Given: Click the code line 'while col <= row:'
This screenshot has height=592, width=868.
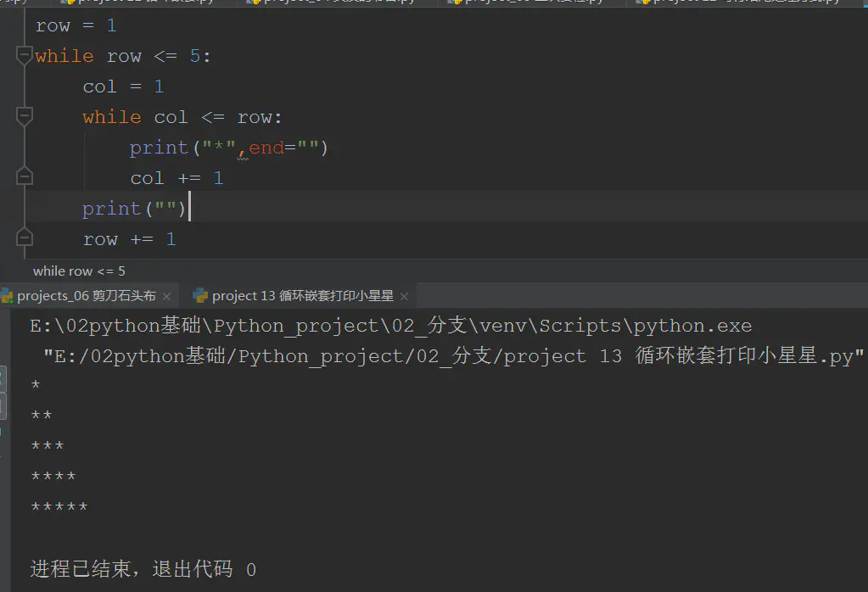Looking at the screenshot, I should (x=182, y=117).
